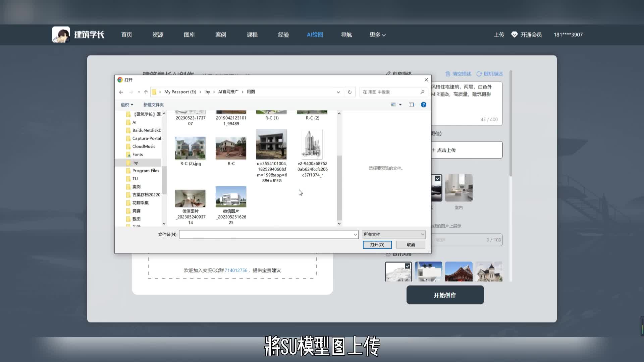Open the 课程 navigation menu item
The image size is (644, 362).
(252, 35)
